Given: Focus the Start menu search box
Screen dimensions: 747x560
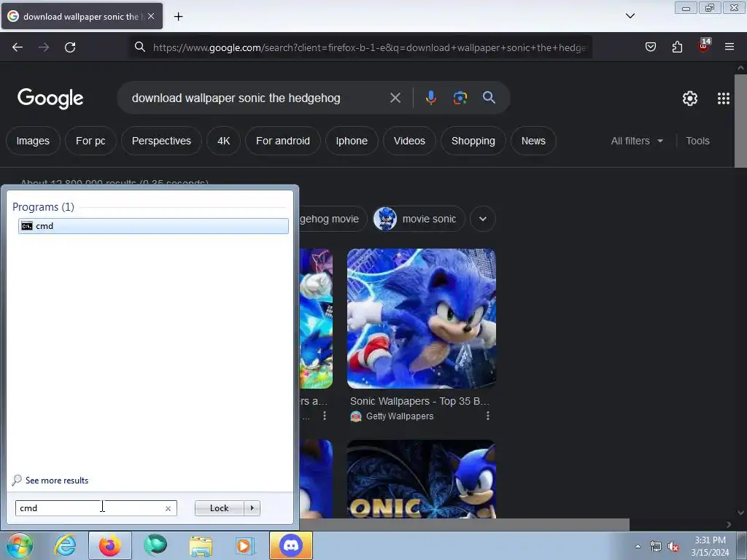Looking at the screenshot, I should click(96, 508).
